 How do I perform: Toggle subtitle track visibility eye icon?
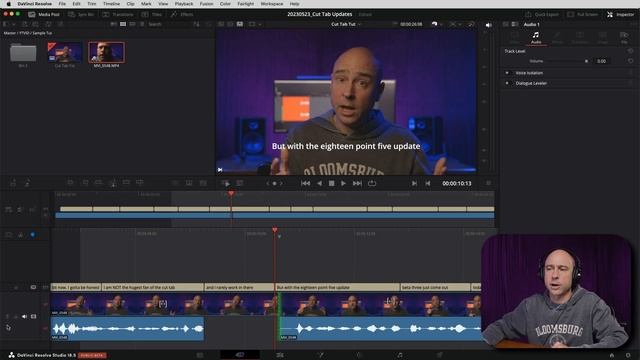click(x=33, y=287)
